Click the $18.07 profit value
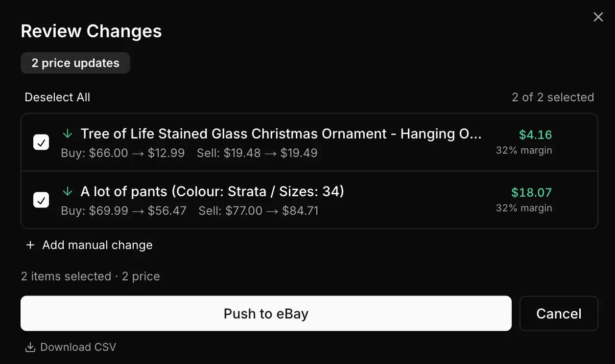This screenshot has height=364, width=615. (531, 192)
